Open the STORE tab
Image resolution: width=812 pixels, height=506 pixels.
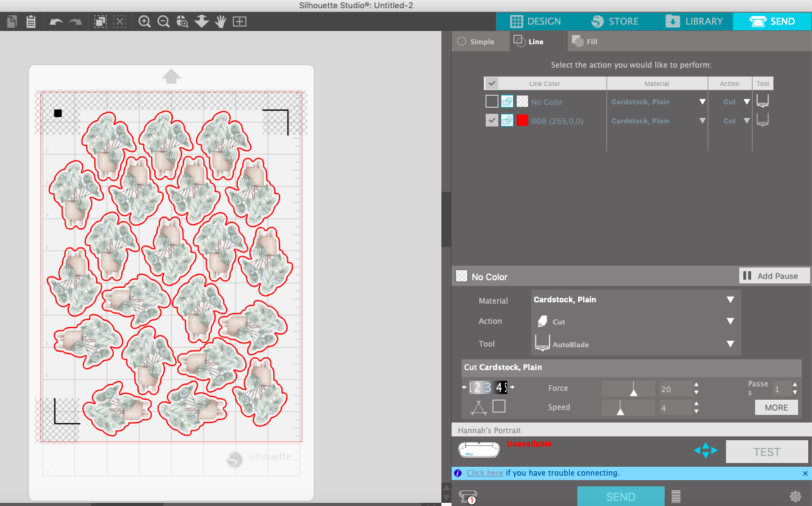click(615, 22)
